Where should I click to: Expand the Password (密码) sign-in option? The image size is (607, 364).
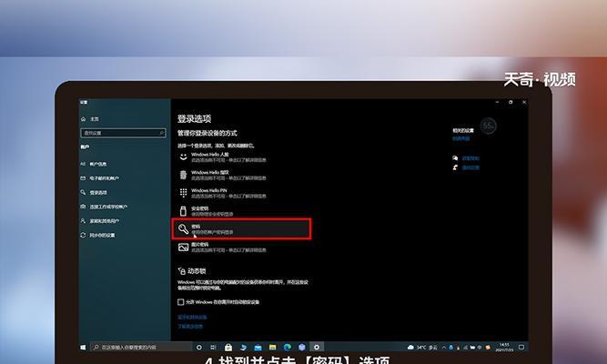(x=241, y=229)
